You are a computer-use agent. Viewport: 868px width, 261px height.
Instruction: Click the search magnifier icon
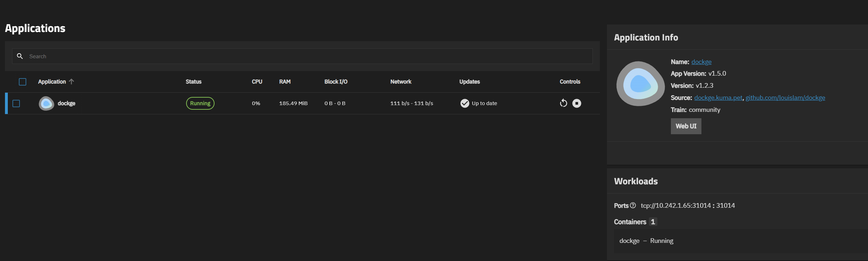20,56
